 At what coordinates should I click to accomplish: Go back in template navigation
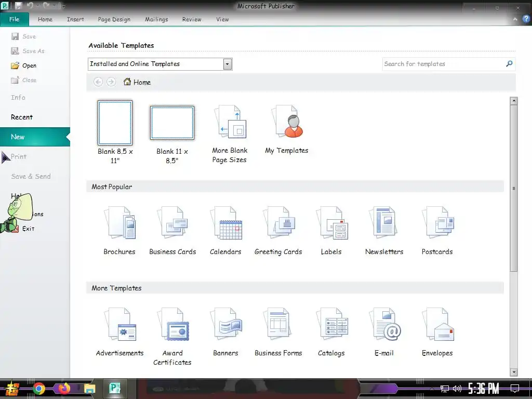[98, 82]
